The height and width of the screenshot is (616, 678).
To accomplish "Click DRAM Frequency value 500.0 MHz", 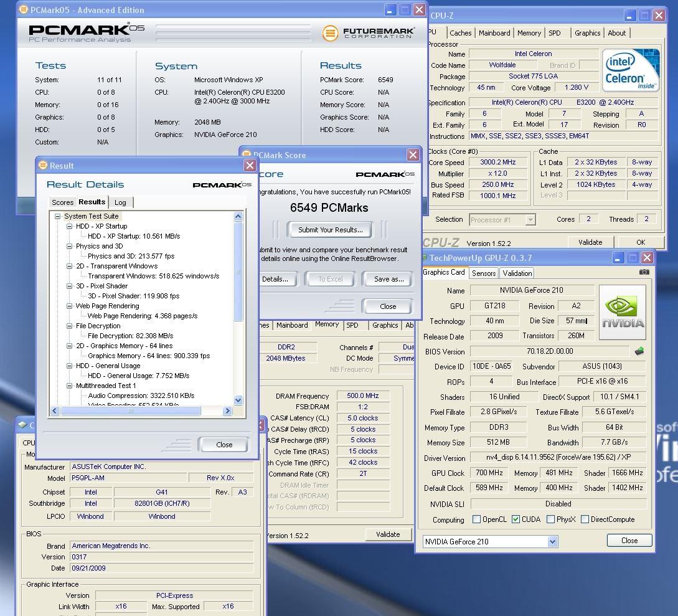I will tap(363, 396).
